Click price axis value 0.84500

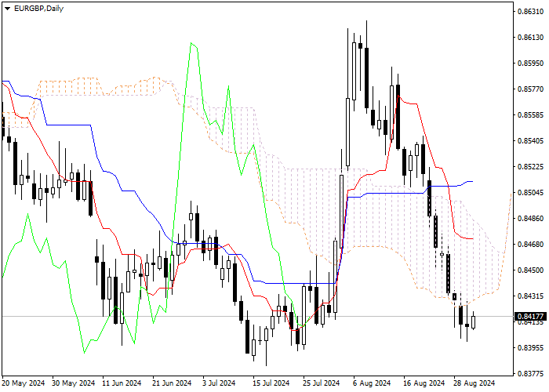(x=531, y=270)
